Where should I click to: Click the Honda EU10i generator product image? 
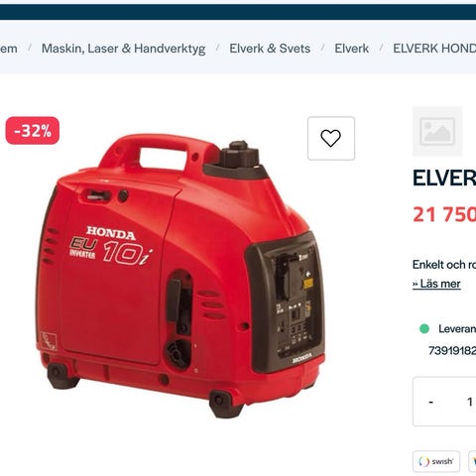[180, 277]
